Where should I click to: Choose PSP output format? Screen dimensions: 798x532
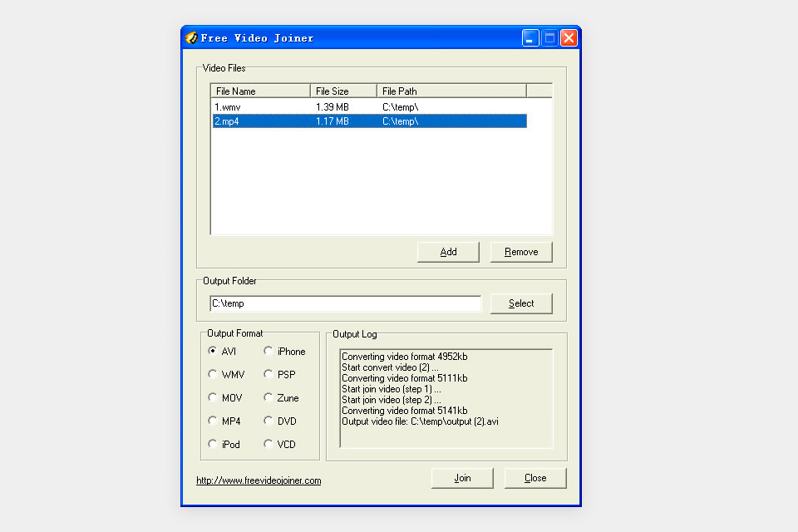[x=267, y=374]
